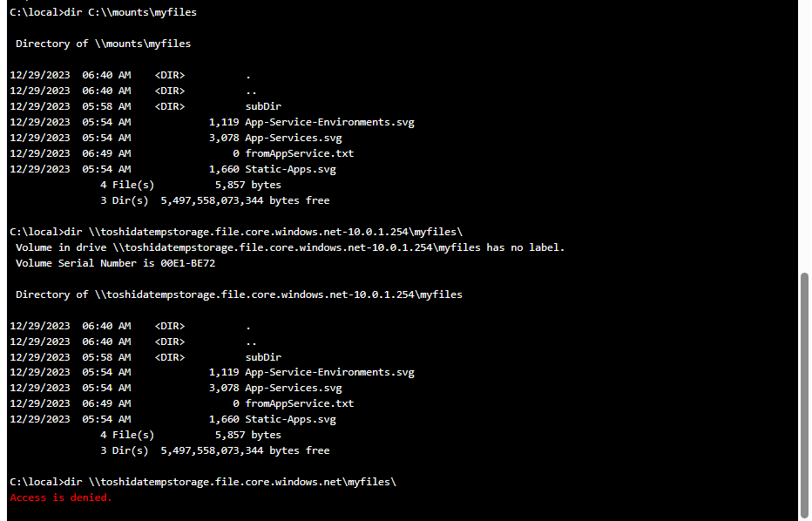
Task: Click fromAppService.txt in the second listing
Action: tap(299, 403)
